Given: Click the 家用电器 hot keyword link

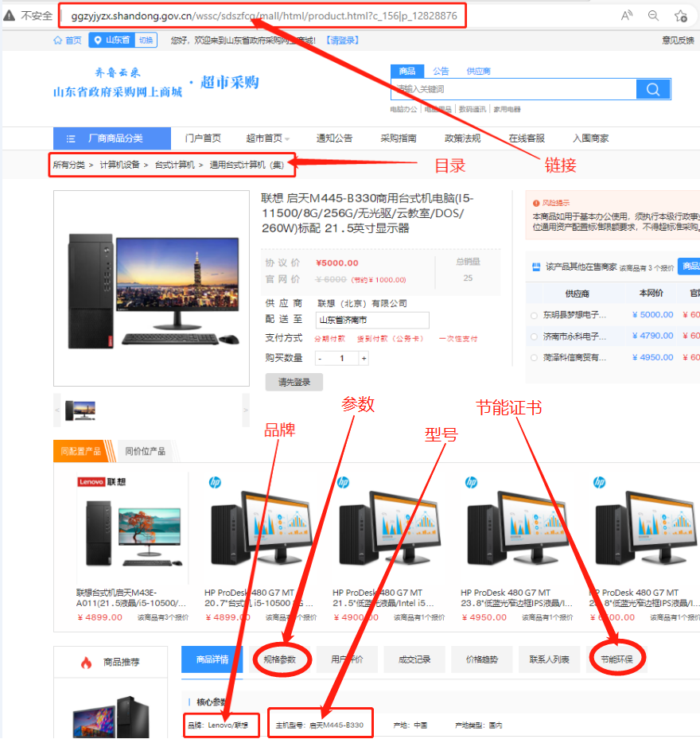Looking at the screenshot, I should 507,109.
